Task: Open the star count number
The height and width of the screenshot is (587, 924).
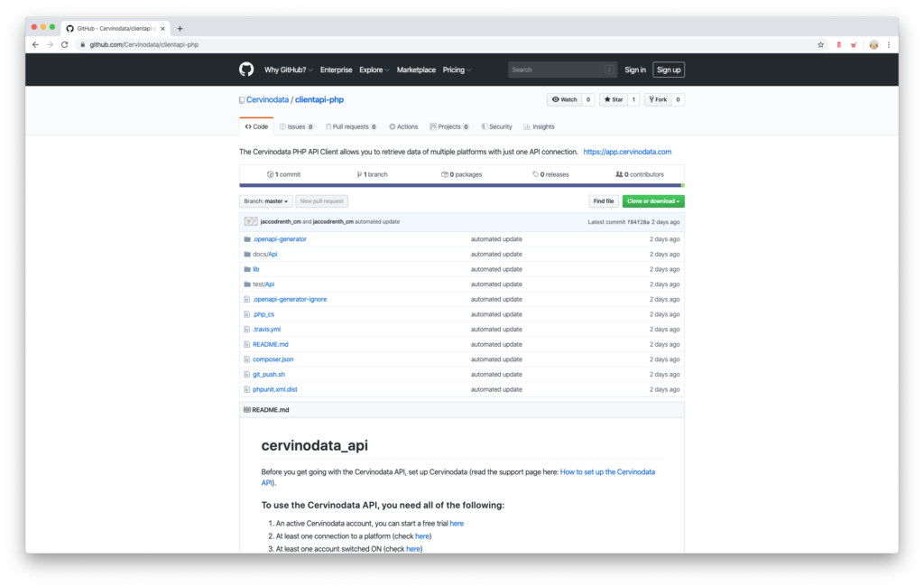Action: [x=633, y=99]
